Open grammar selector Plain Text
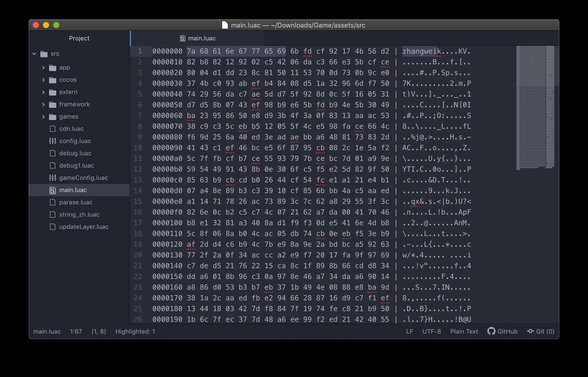The width and height of the screenshot is (588, 377). tap(464, 332)
